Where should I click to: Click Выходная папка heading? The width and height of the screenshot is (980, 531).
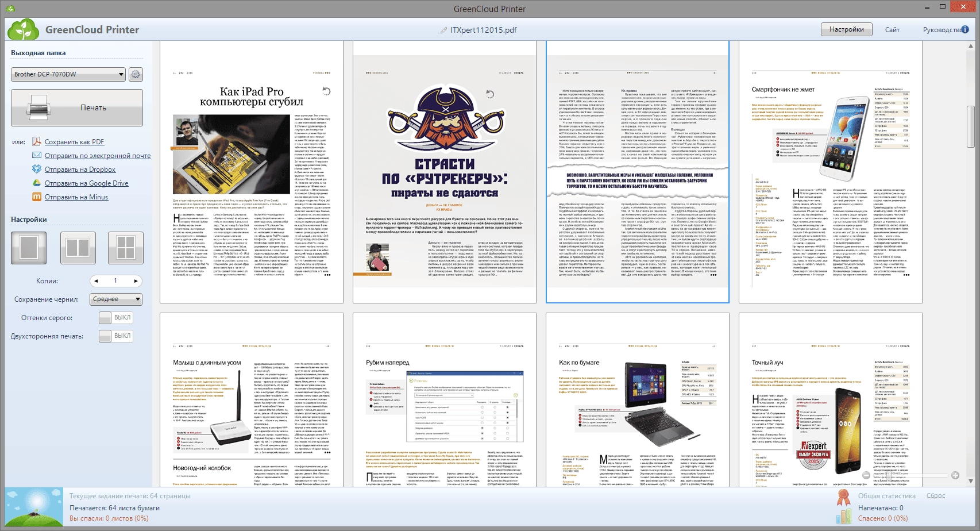pyautogui.click(x=38, y=53)
